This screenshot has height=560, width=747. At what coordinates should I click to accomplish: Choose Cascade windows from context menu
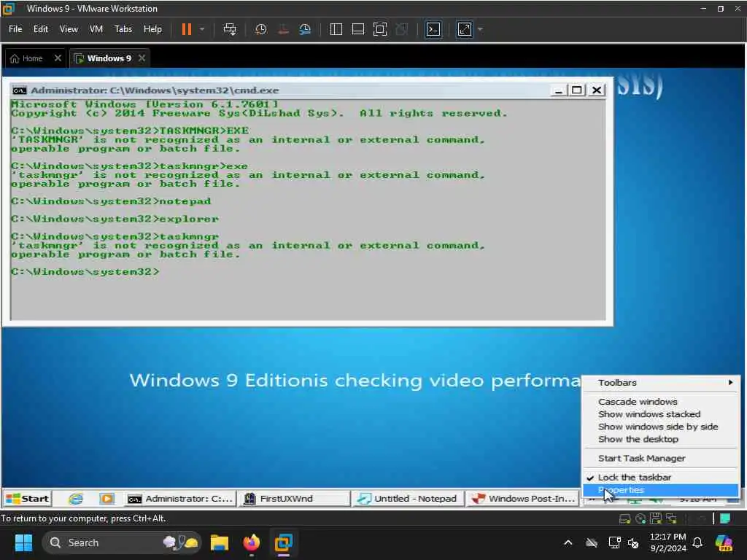(661, 402)
